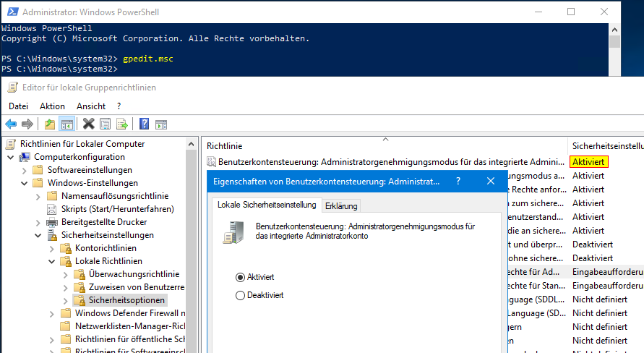Click the blue Back arrow in toolbar
Viewport: 644px width, 353px height.
pyautogui.click(x=11, y=124)
